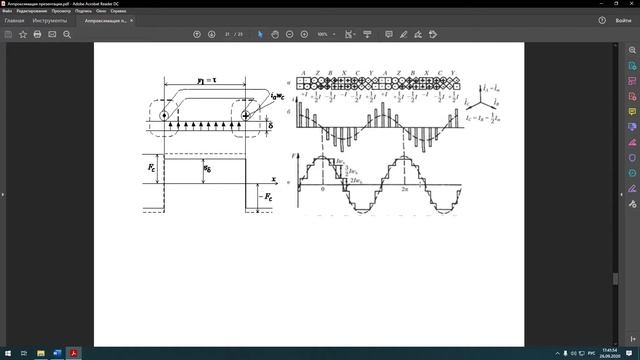
Task: Open the Create PDF red tool in right panel
Action: (632, 96)
